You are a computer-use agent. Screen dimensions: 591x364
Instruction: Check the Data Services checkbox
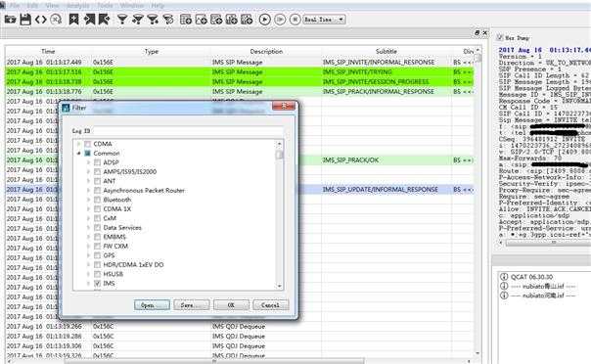[97, 228]
